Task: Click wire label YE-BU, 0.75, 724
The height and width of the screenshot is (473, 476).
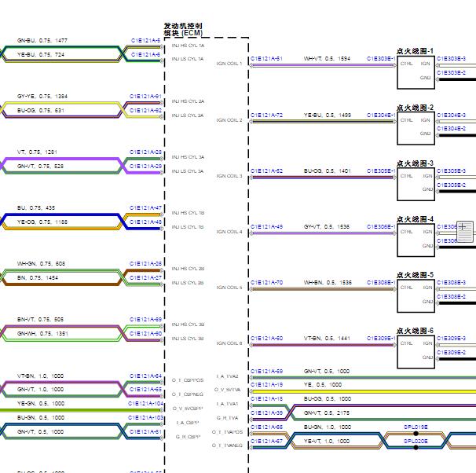Action: [41, 55]
